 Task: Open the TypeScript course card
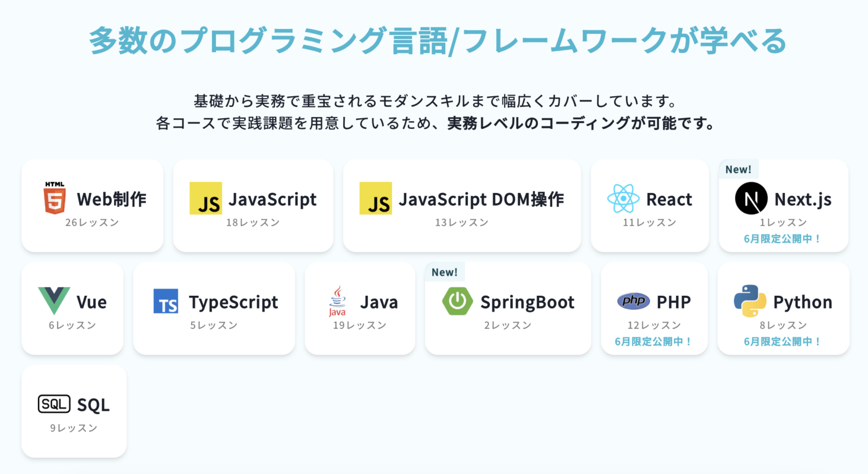[x=214, y=308]
